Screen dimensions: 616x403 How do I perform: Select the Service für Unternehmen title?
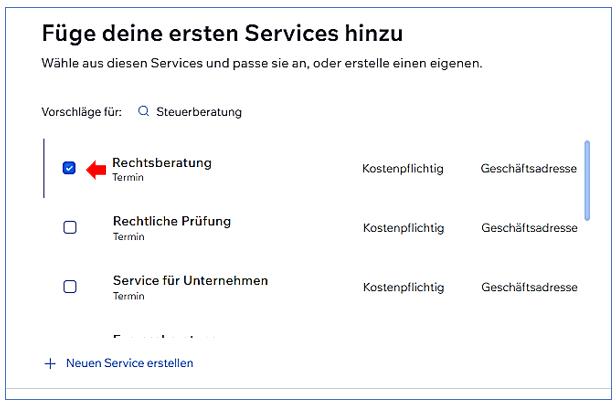[190, 281]
